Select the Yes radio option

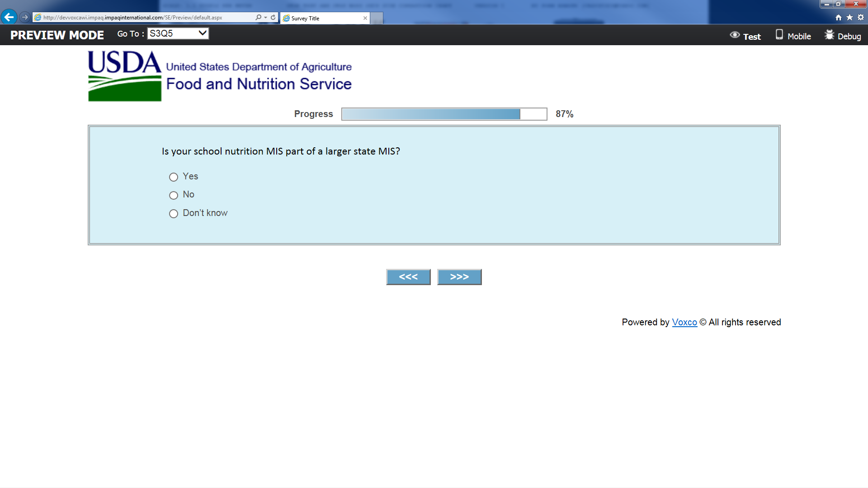pyautogui.click(x=174, y=177)
